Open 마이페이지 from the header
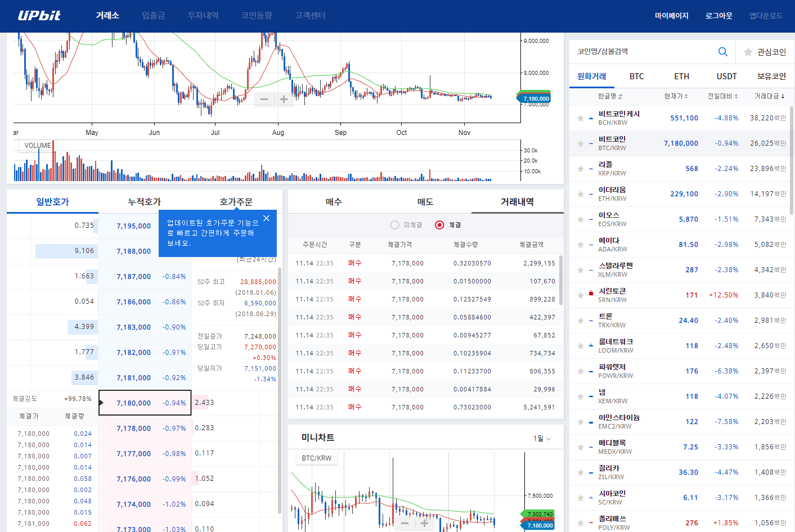This screenshot has width=795, height=532. tap(671, 16)
